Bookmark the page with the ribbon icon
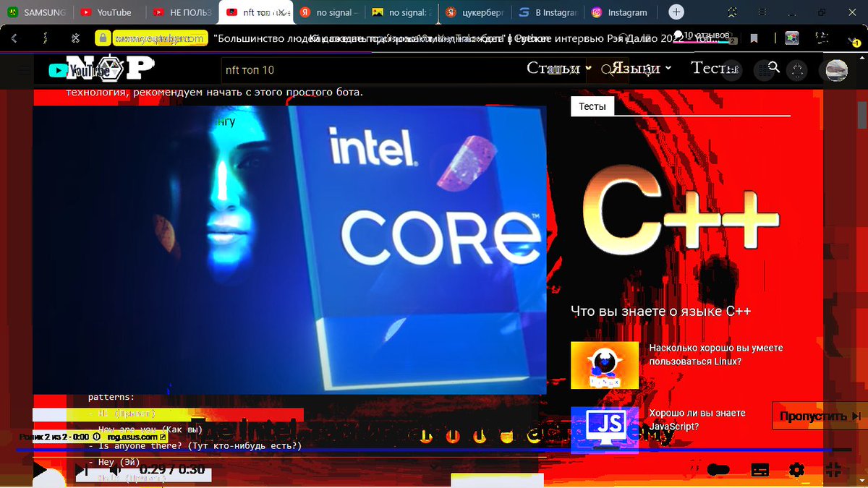 point(754,38)
